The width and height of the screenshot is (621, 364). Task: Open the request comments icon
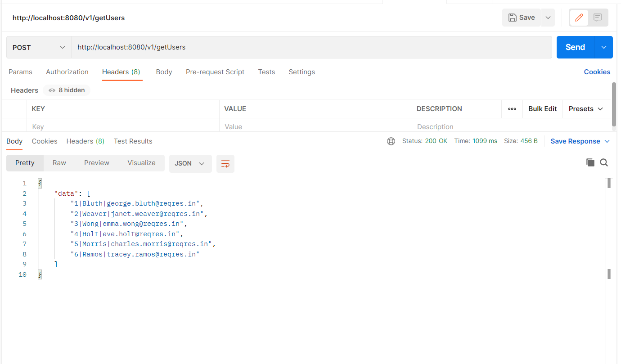597,17
